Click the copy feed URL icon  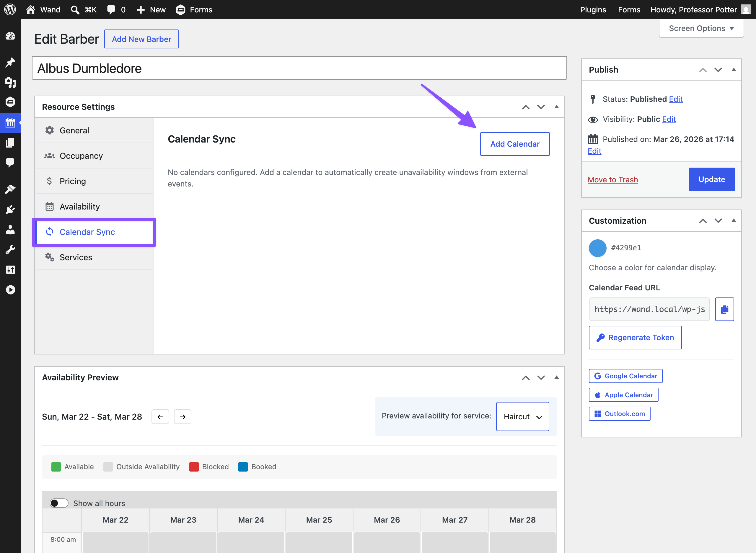pos(724,309)
